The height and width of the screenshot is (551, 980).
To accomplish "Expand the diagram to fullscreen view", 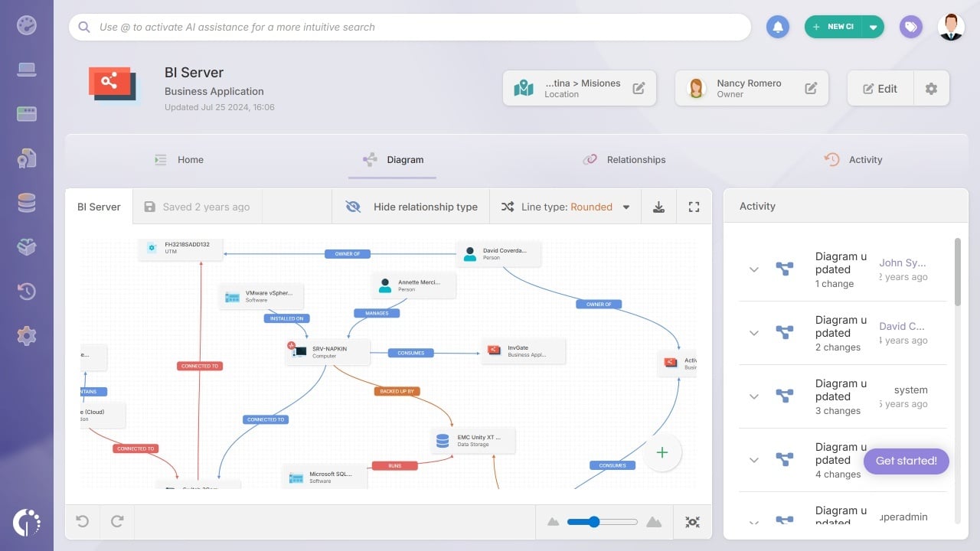I will tap(694, 206).
